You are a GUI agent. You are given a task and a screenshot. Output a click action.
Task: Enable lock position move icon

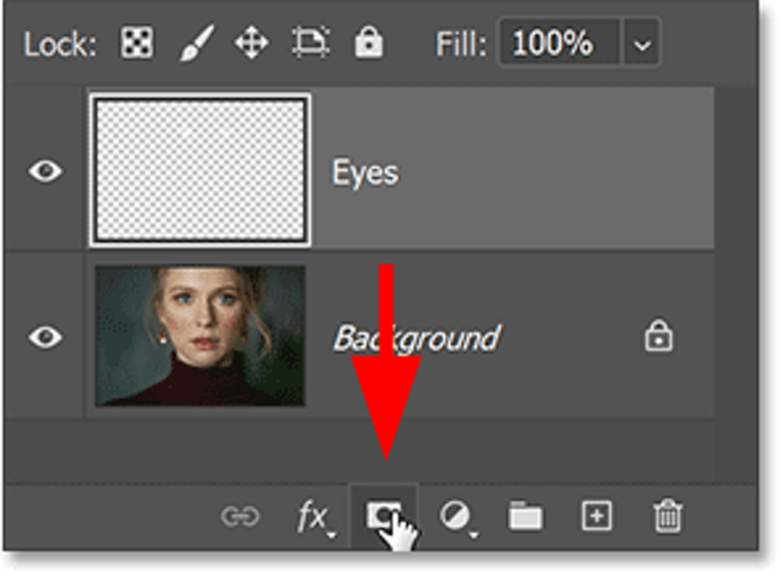(252, 43)
